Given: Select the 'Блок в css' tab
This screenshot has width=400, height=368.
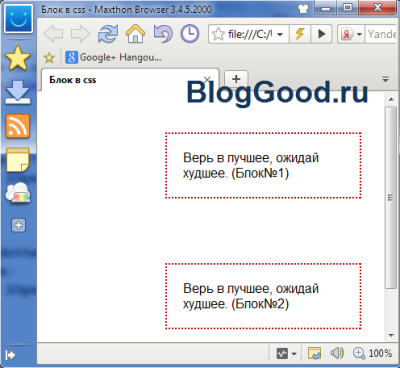Looking at the screenshot, I should [x=130, y=80].
